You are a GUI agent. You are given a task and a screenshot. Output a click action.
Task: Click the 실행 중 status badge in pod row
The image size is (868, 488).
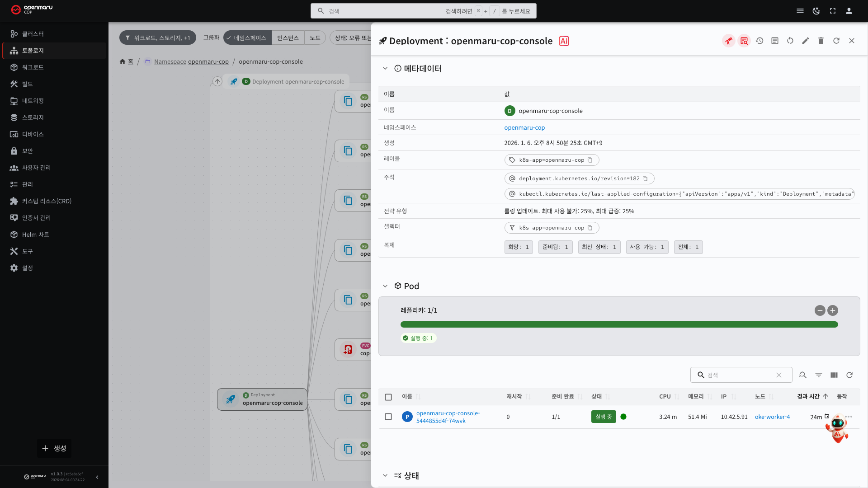pos(604,417)
